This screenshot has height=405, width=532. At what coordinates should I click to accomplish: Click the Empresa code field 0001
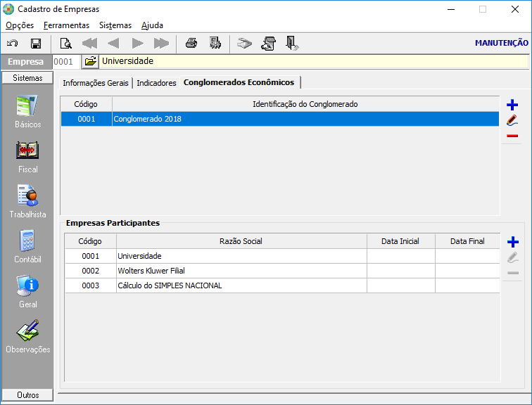click(66, 62)
